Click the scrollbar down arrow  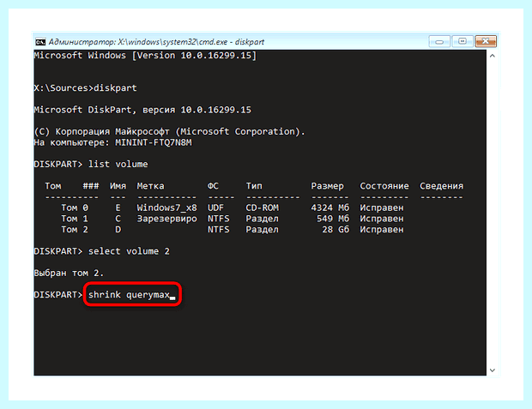(493, 370)
